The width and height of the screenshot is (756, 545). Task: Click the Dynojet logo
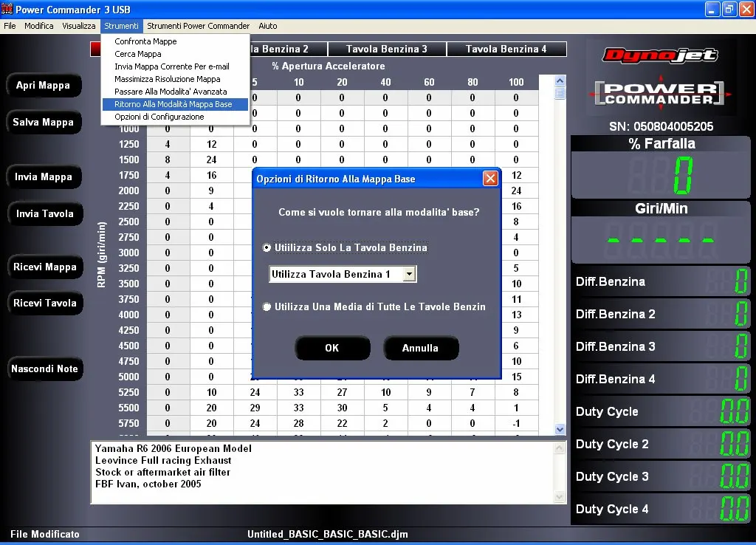(x=661, y=56)
